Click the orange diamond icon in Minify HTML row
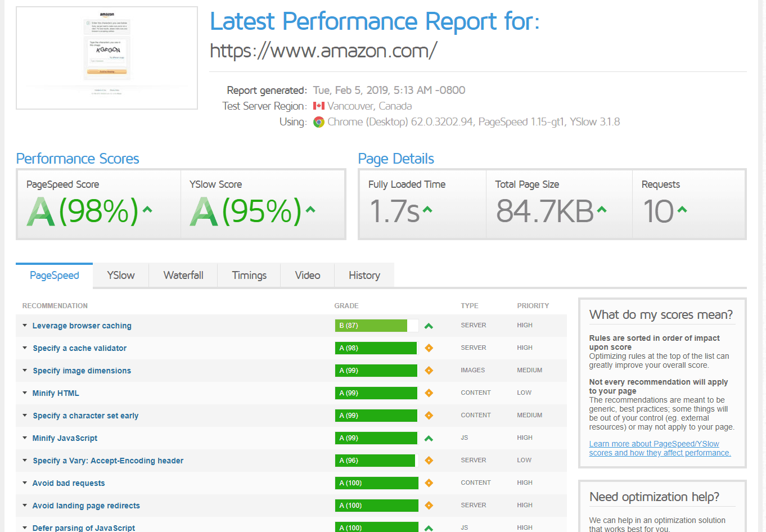 pos(429,393)
